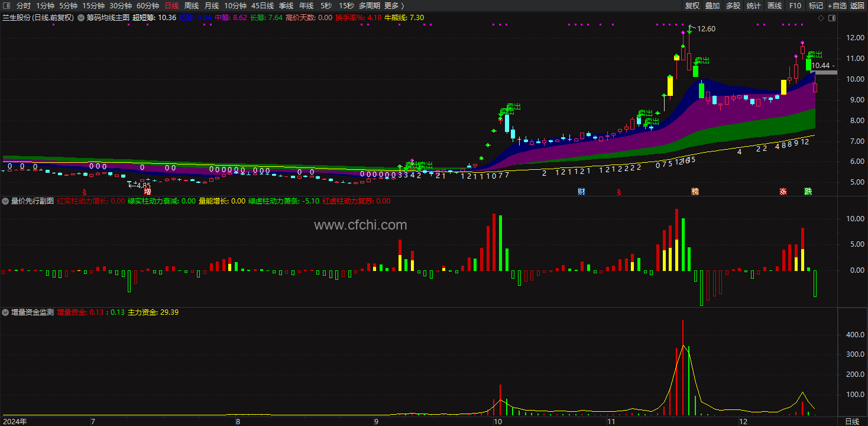868x426 pixels.
Task: Expand the 量价先行副图 indicator dropdown
Action: pos(5,201)
